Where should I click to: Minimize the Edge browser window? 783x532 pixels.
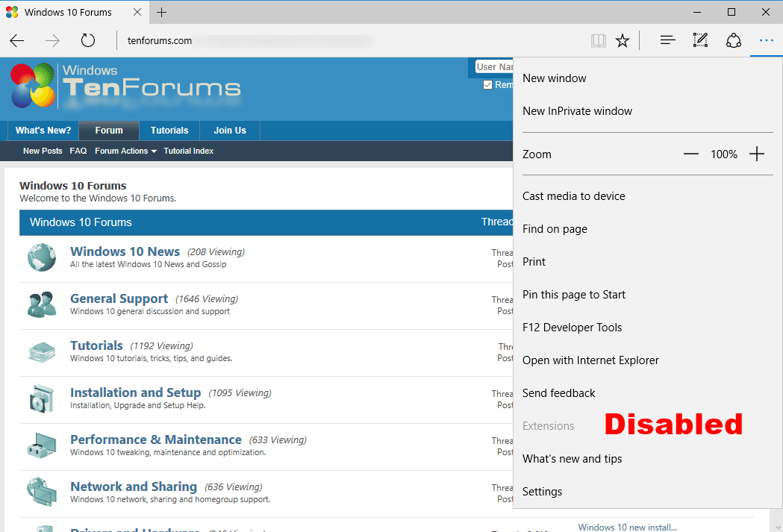pos(697,12)
